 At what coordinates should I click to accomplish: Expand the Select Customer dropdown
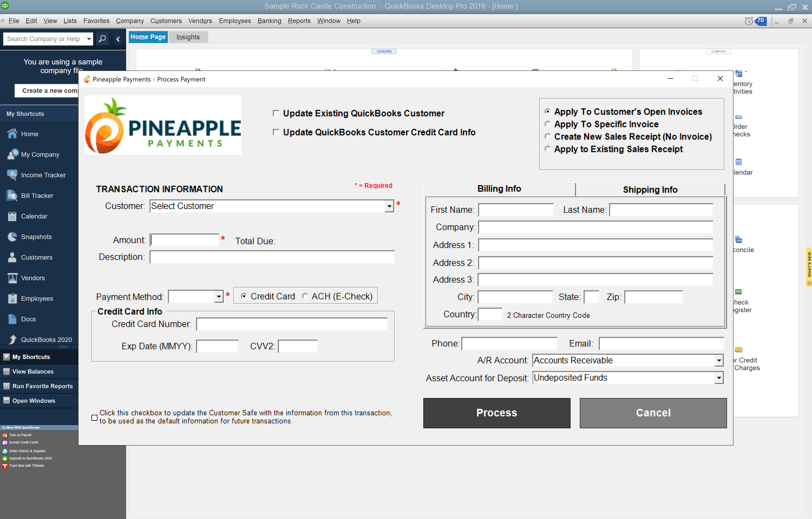point(389,206)
